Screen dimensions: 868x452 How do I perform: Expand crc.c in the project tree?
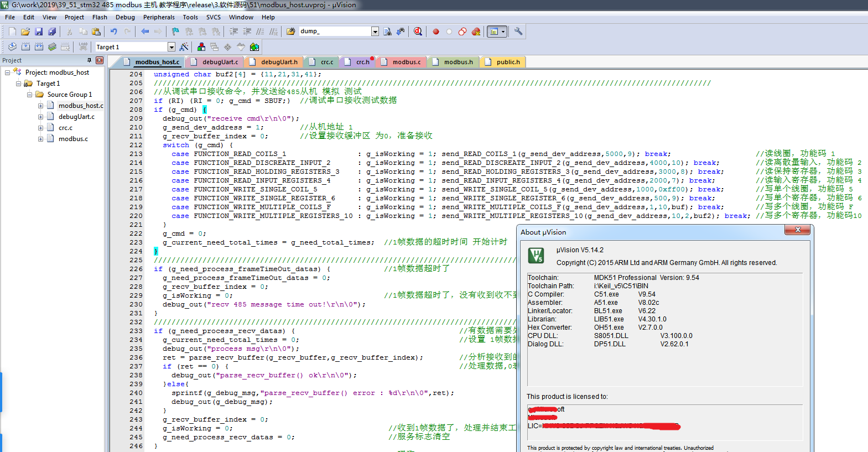(x=40, y=128)
